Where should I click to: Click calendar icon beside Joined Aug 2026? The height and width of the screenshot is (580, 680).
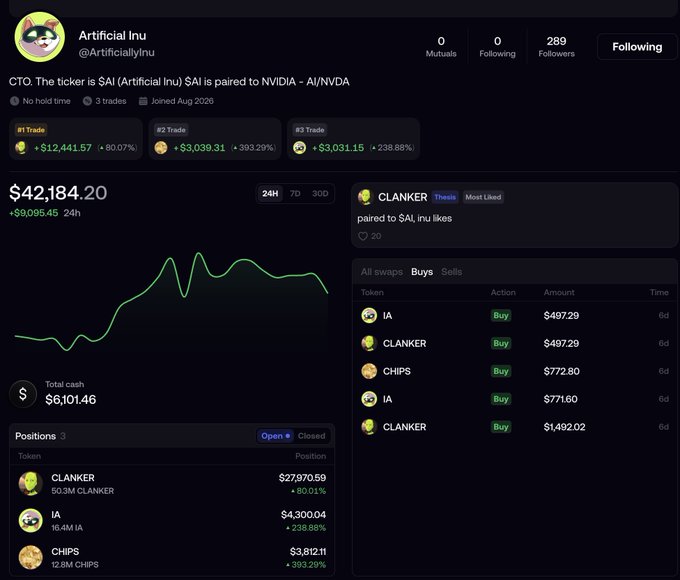[x=143, y=101]
